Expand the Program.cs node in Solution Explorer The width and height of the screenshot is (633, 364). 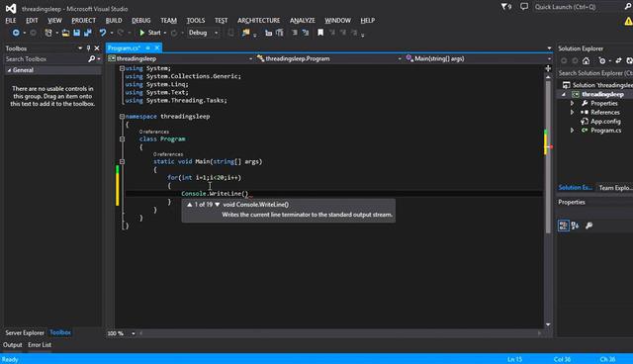point(572,131)
